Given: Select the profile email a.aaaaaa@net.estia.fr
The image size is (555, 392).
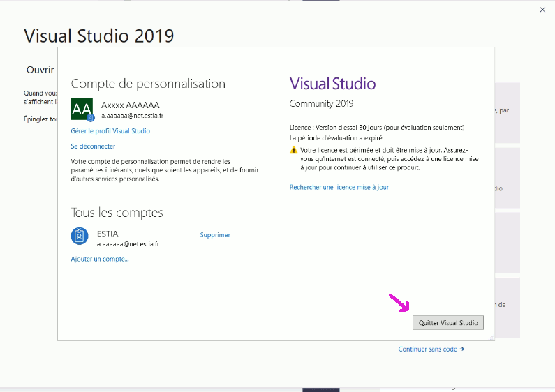Looking at the screenshot, I should click(133, 116).
